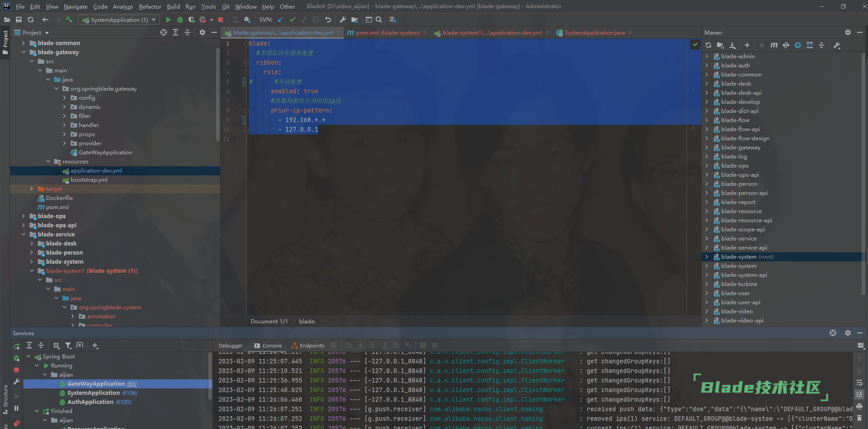
Task: Open the Project tool window stripe button
Action: 5,42
